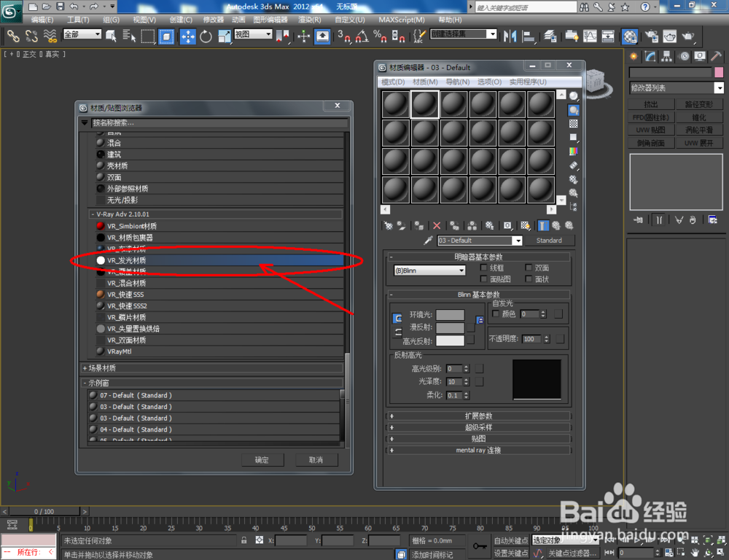
Task: Toggle ambient-diffuse color lock button
Action: pos(397,318)
